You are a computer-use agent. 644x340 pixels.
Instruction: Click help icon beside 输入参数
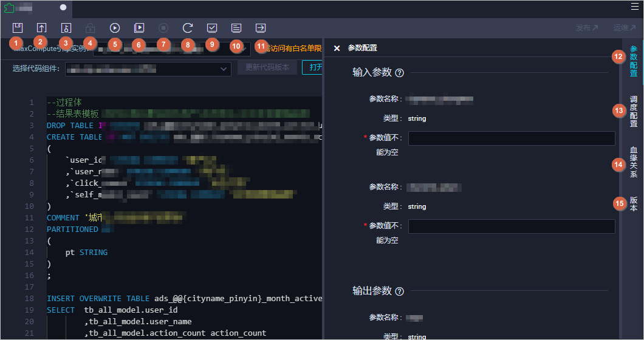click(x=399, y=73)
